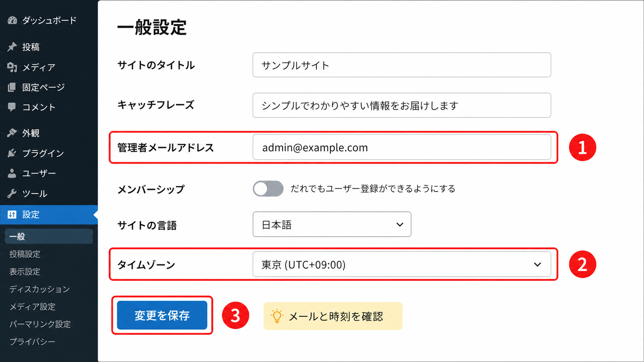The width and height of the screenshot is (644, 362).
Task: Click the ツール wrench icon
Action: click(x=12, y=194)
